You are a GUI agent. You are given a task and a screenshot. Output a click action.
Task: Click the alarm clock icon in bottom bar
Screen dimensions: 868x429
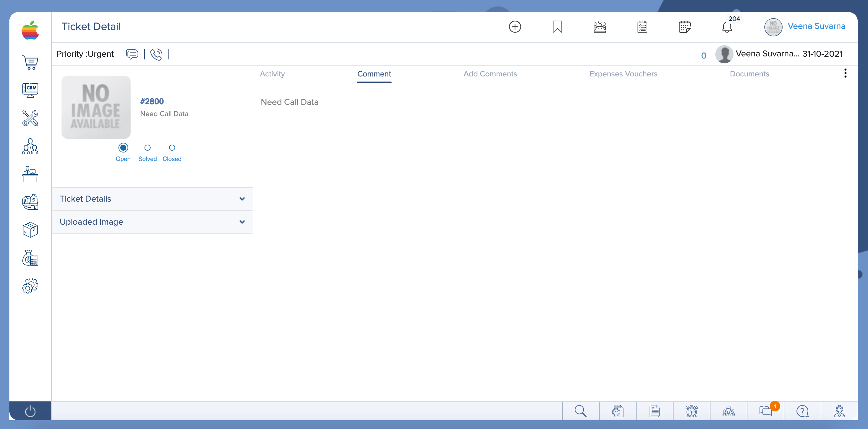691,411
